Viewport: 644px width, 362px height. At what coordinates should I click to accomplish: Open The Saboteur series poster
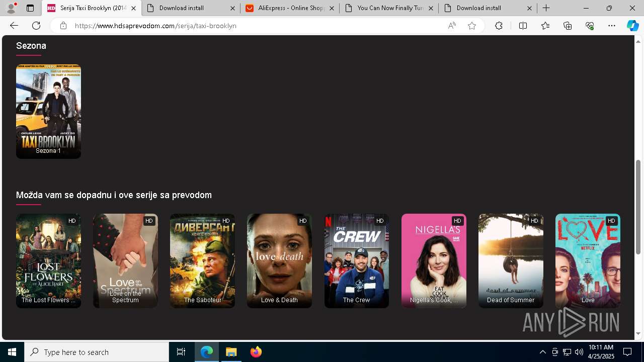click(202, 261)
